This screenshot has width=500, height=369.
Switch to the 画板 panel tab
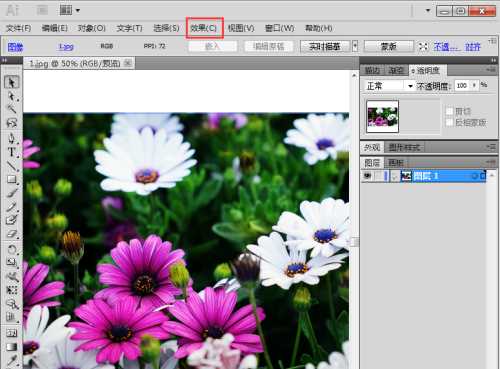pos(396,163)
